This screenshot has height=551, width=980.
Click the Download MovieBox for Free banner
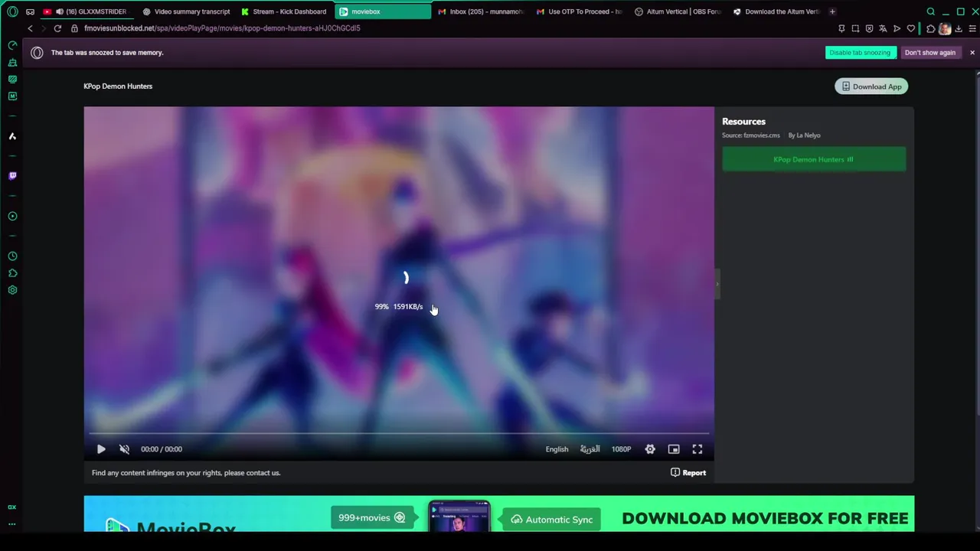point(499,514)
